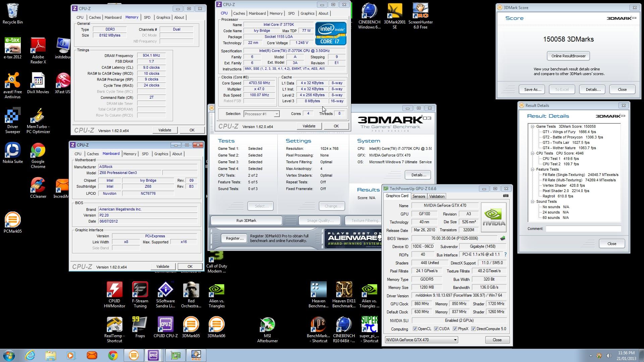Open Driver Sweeper desktop shortcut

point(13,120)
